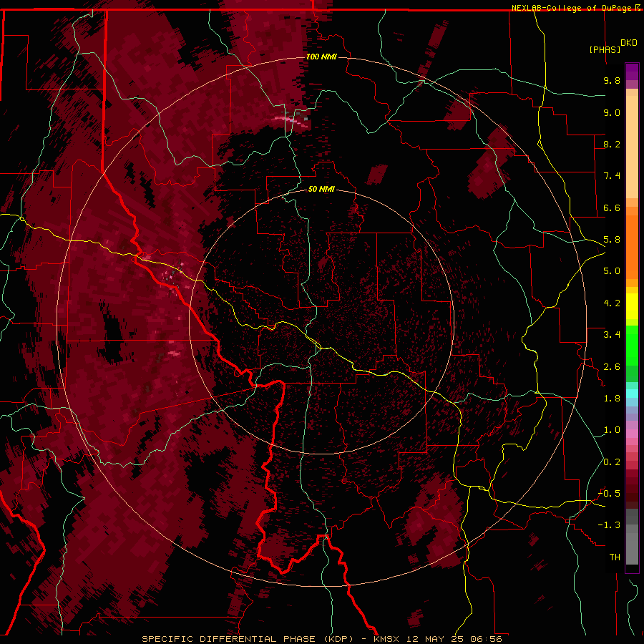644x644 pixels.
Task: Click the TH legend label
Action: point(615,557)
